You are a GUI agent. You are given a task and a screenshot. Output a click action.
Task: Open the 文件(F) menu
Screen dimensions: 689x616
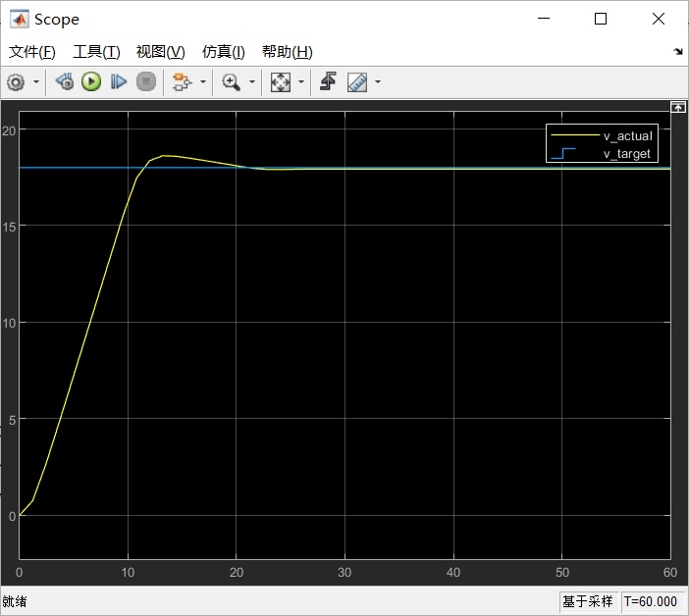point(32,52)
